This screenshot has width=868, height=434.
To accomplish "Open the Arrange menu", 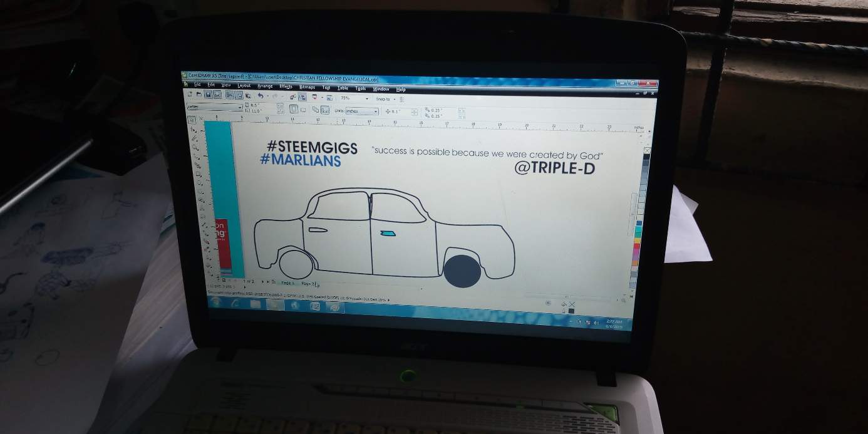I will coord(265,86).
